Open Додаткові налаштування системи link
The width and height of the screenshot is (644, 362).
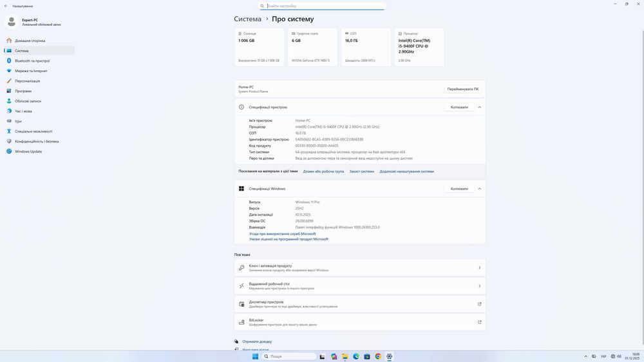point(406,171)
